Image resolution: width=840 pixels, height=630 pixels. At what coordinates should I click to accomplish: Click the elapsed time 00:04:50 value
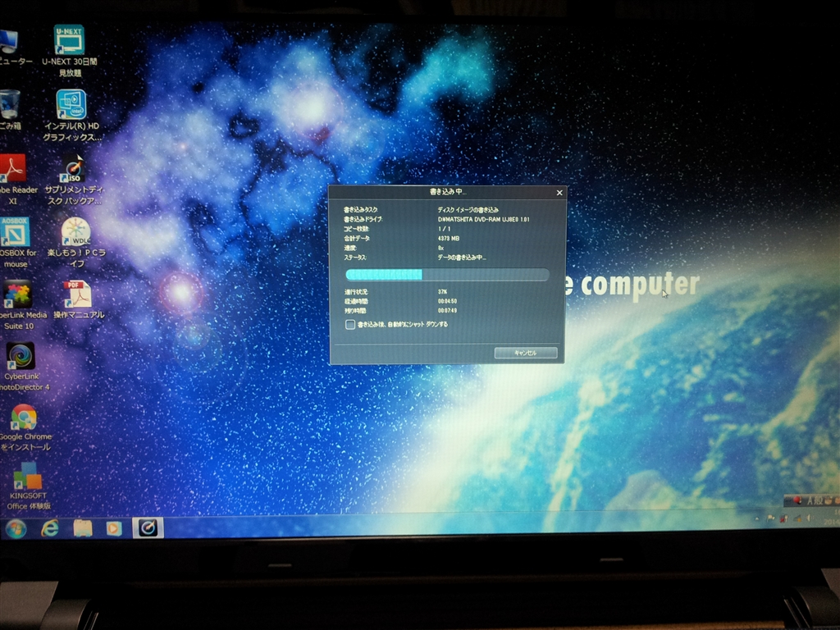[447, 301]
